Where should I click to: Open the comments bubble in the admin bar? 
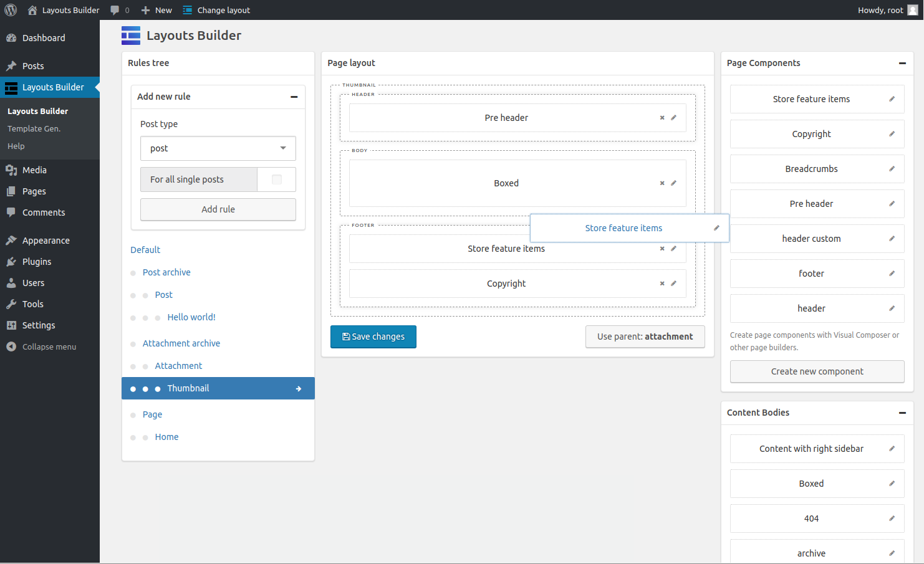[x=119, y=10]
